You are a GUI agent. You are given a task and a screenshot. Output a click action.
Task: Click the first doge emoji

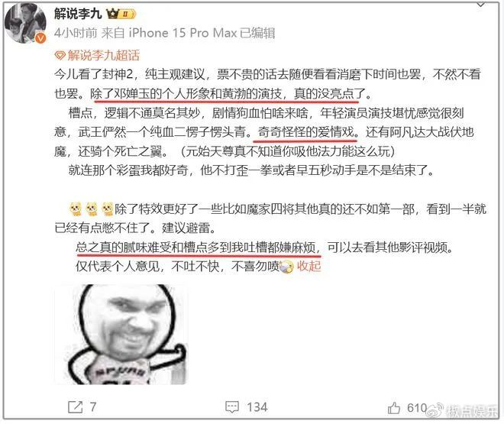(x=75, y=209)
